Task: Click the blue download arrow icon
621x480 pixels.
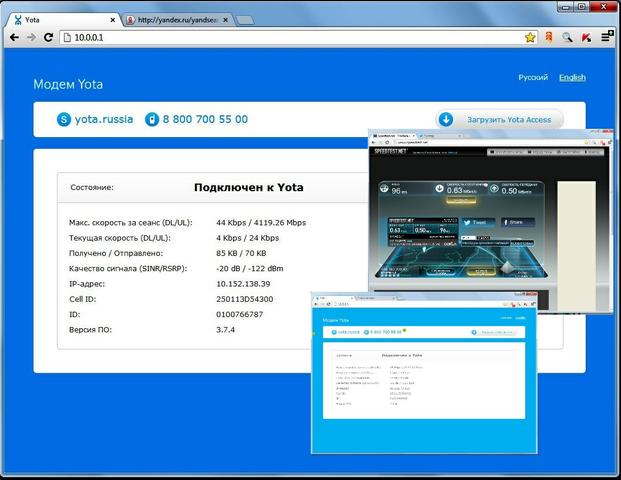Action: (x=446, y=119)
